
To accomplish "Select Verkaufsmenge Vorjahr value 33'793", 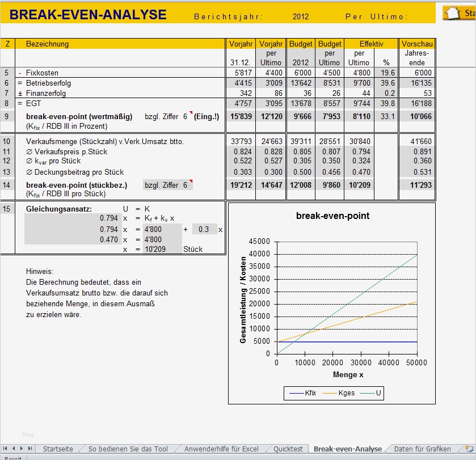I will coord(241,141).
